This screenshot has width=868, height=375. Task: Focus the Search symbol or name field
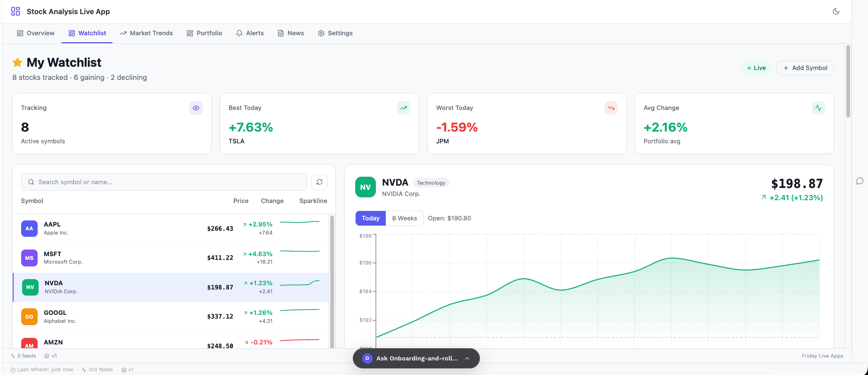(x=164, y=182)
